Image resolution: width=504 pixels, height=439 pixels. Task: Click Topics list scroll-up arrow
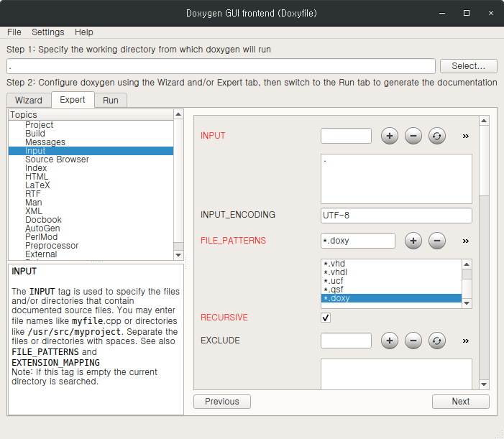178,114
